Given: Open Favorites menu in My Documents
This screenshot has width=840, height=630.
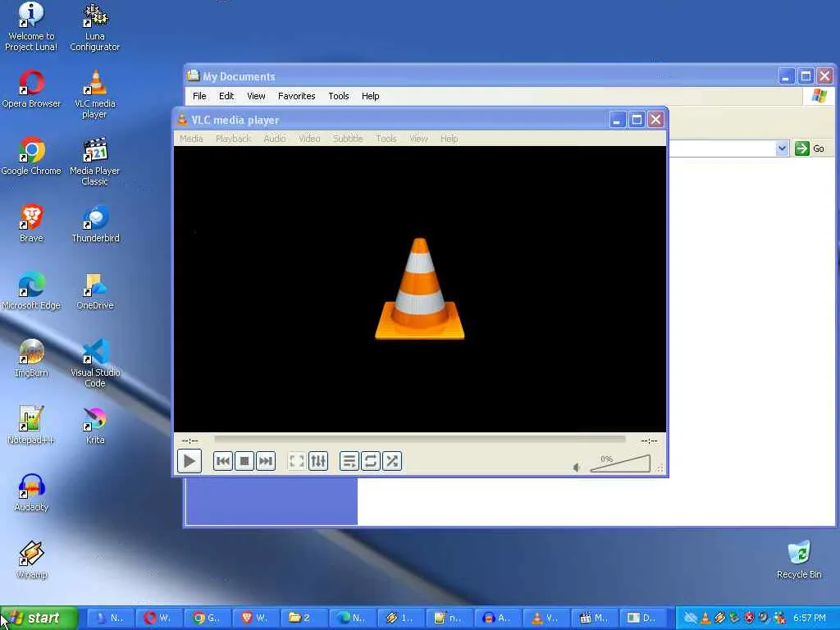Looking at the screenshot, I should tap(296, 96).
